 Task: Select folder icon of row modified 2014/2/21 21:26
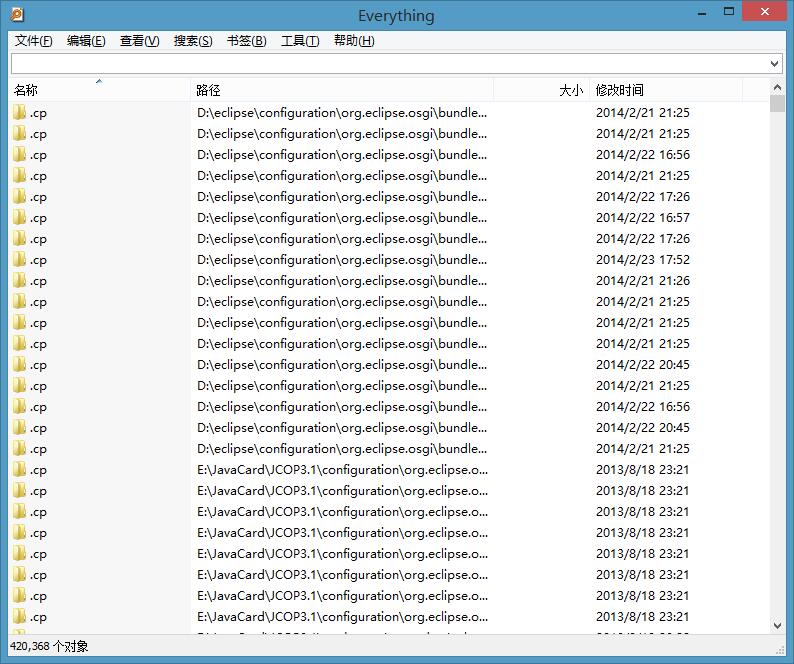(19, 280)
